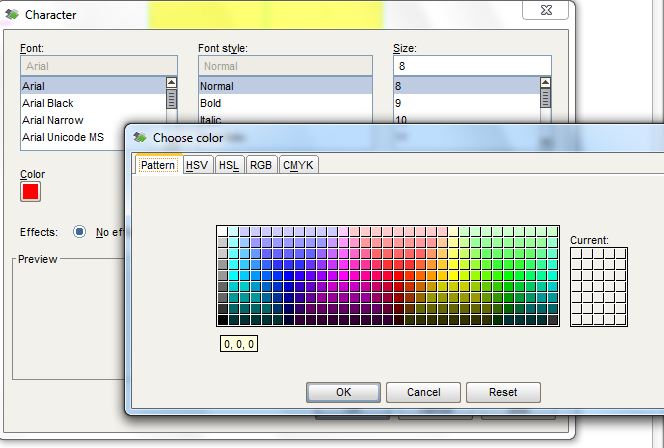Viewport: 664px width, 448px height.
Task: Choose Normal font style in list
Action: [285, 86]
